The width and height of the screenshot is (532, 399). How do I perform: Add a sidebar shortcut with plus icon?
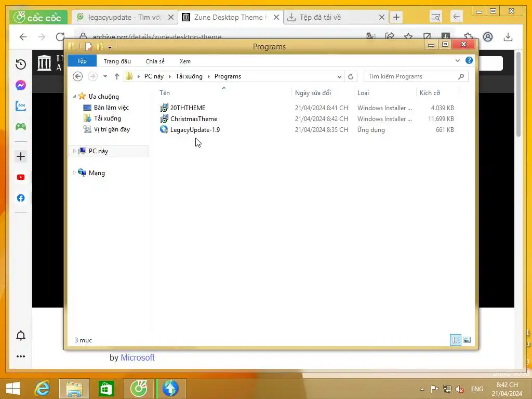click(x=21, y=156)
